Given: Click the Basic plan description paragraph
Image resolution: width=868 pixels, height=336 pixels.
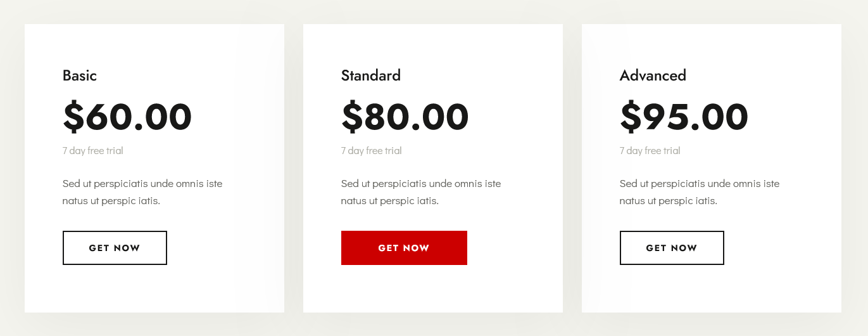Looking at the screenshot, I should point(142,192).
